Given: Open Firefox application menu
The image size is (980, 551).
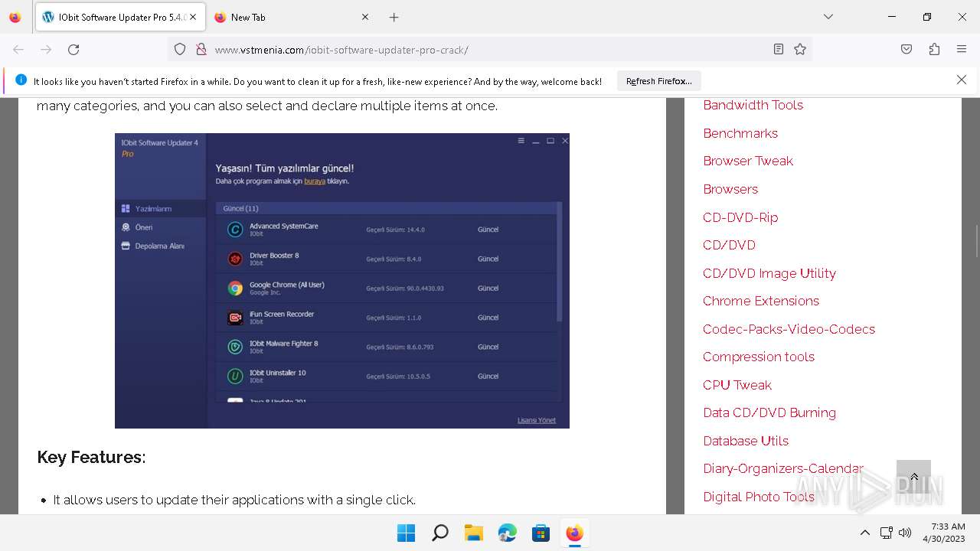Looking at the screenshot, I should click(x=962, y=50).
